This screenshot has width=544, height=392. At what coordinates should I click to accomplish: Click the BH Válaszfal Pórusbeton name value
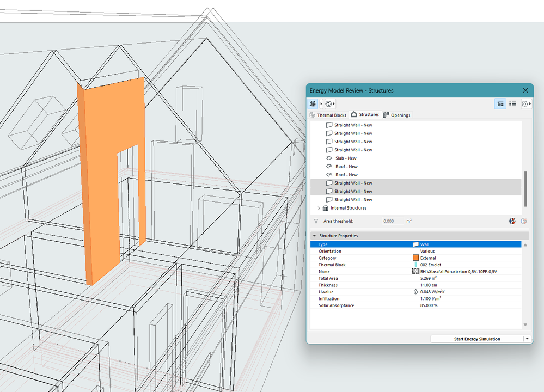[x=459, y=272]
